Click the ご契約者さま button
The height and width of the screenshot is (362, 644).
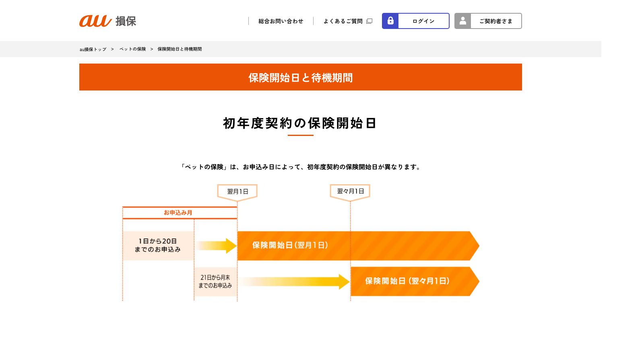488,21
